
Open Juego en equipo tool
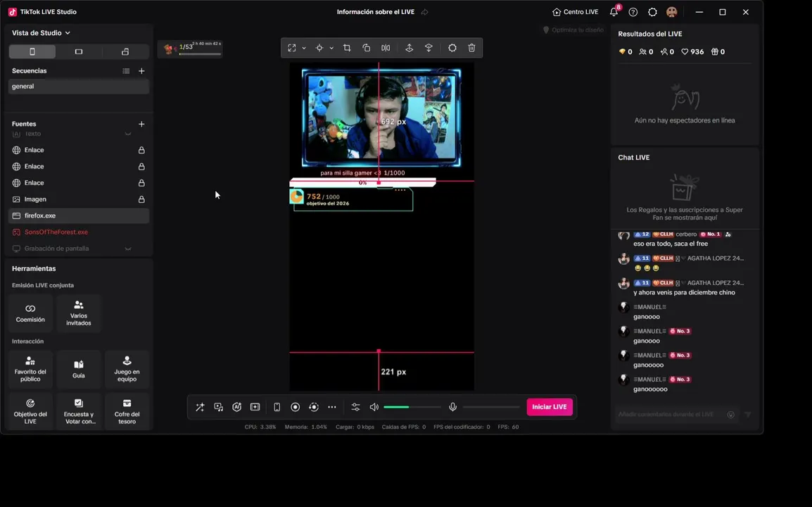[127, 370]
